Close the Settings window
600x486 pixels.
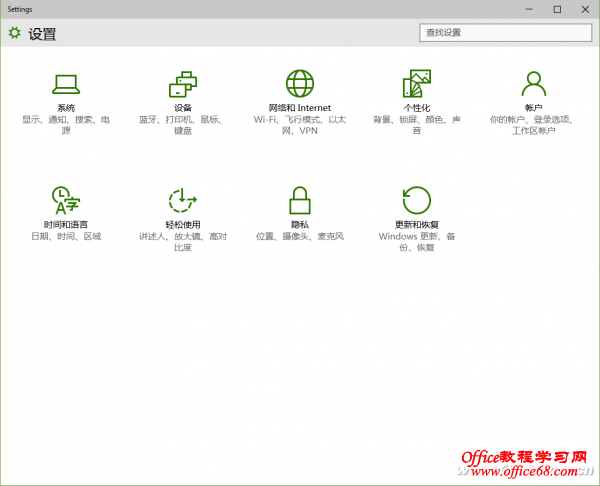click(x=585, y=9)
